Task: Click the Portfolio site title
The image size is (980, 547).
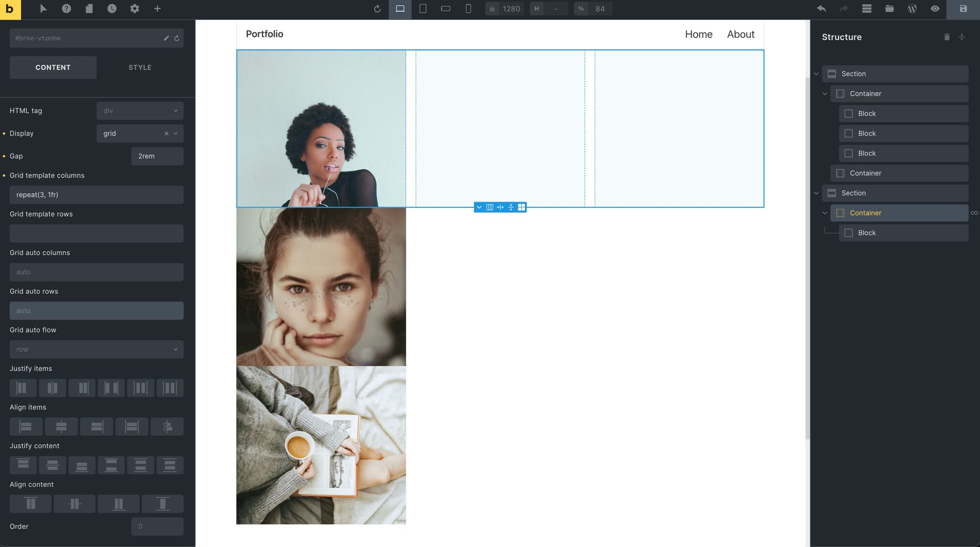Action: point(264,34)
